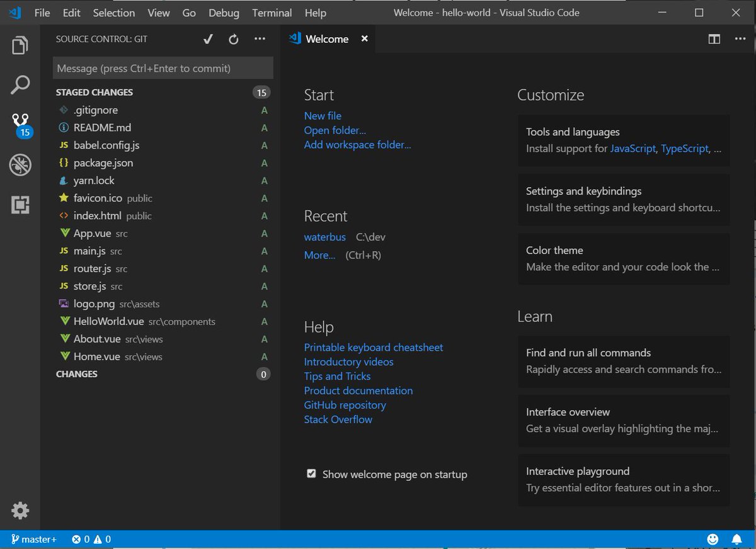Click the New file link
This screenshot has height=549, width=756.
[323, 116]
